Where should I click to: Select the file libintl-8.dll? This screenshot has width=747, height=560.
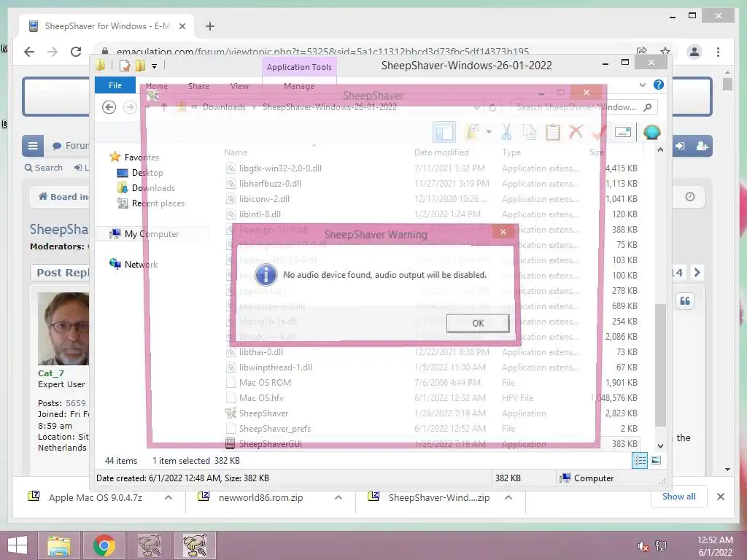click(x=260, y=214)
